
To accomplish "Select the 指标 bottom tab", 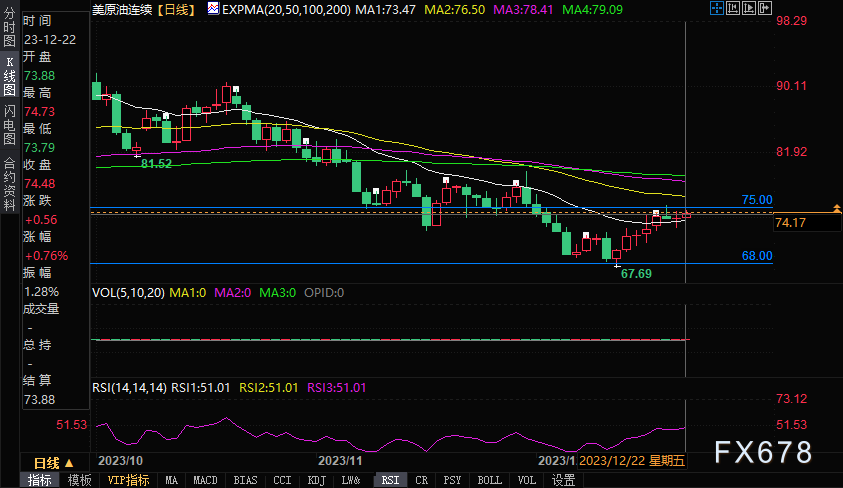I will (x=40, y=480).
